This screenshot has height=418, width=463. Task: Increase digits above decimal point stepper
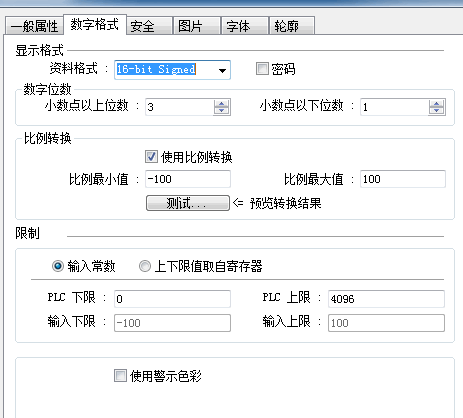click(x=222, y=103)
